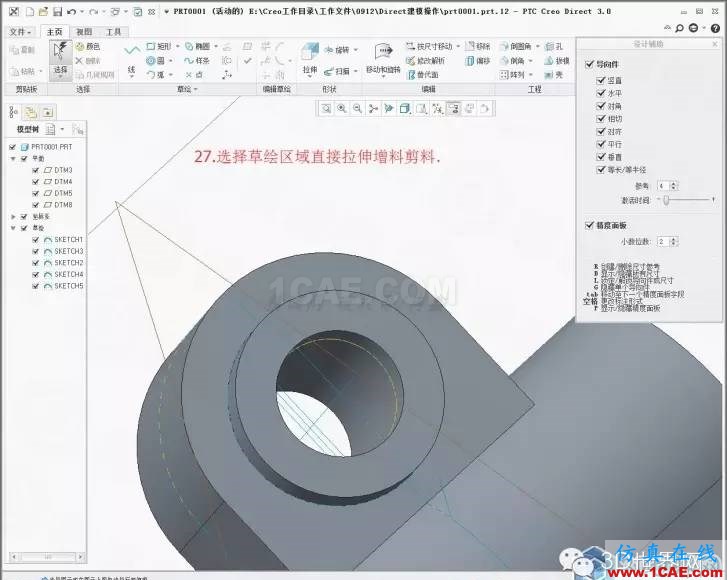Open the 倒圆角 round options dropdown arrow

point(538,46)
